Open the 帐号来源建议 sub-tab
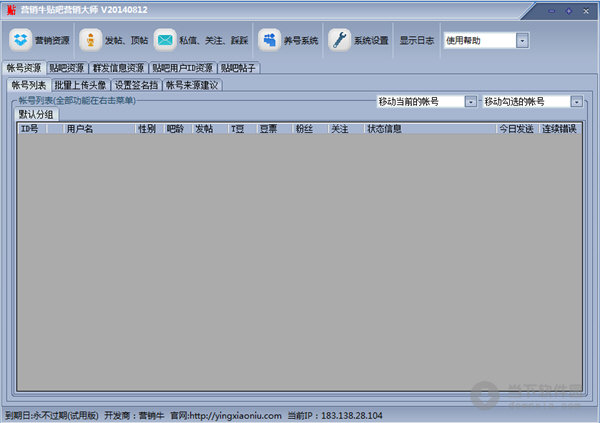This screenshot has height=423, width=600. (192, 85)
